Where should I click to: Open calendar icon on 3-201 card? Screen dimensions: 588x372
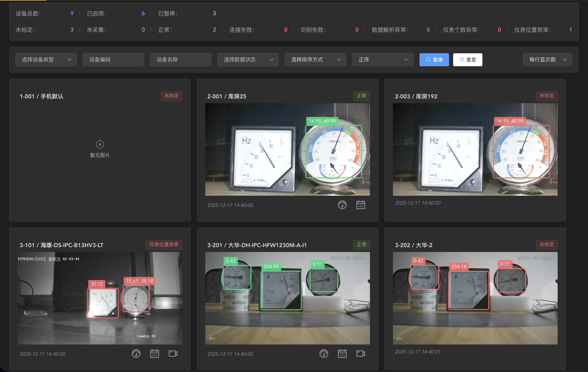click(342, 354)
